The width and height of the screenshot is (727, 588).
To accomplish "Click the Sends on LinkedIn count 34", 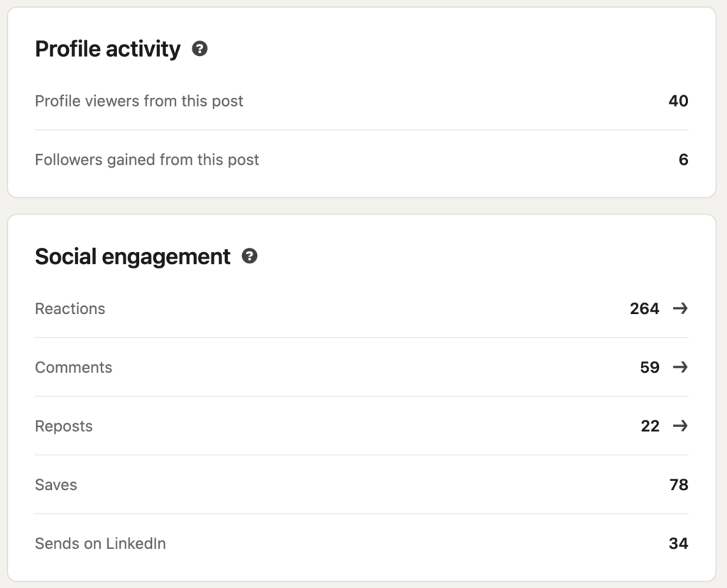I will [678, 544].
